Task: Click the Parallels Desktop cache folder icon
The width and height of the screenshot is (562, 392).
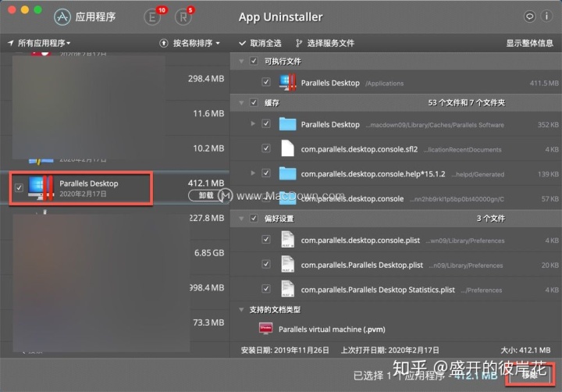Action: (287, 124)
